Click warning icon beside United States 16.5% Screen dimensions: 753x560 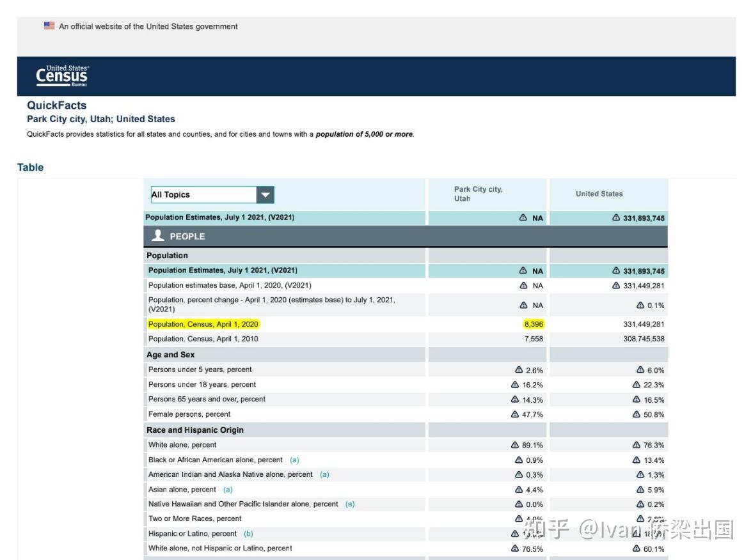click(x=637, y=400)
